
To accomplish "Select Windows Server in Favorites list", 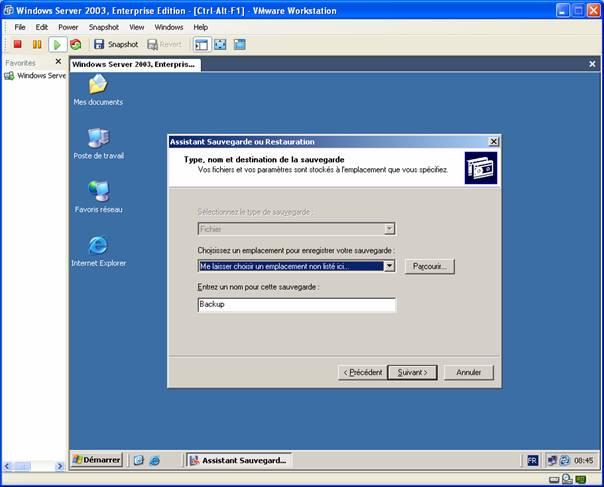I will [35, 76].
